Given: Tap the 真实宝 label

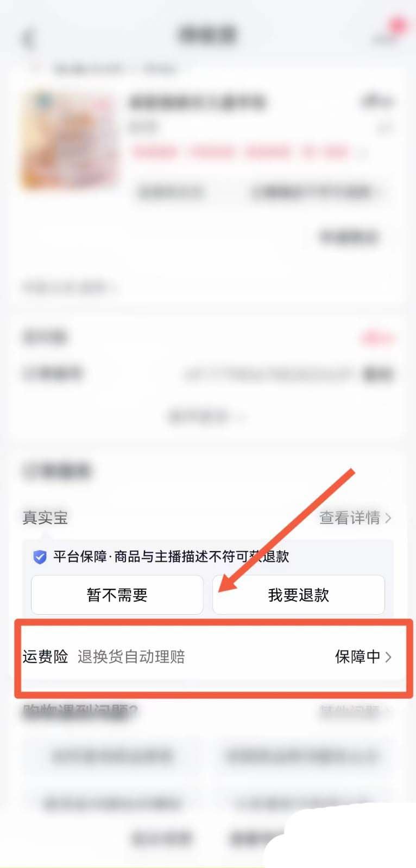Looking at the screenshot, I should (x=45, y=518).
